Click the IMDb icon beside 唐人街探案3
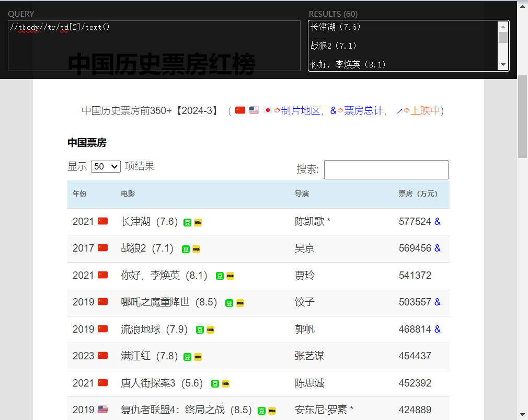Viewport: 528px width, 420px height. (225, 384)
